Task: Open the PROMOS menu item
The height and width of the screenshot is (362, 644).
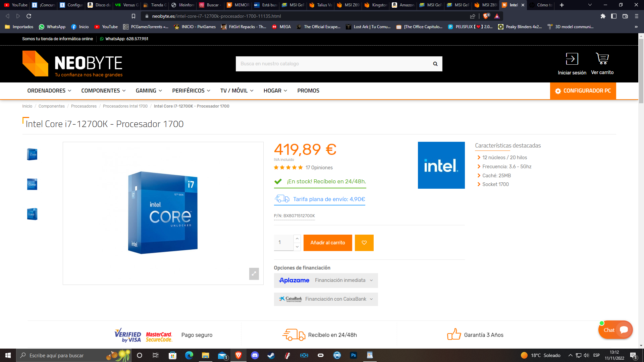Action: [308, 90]
